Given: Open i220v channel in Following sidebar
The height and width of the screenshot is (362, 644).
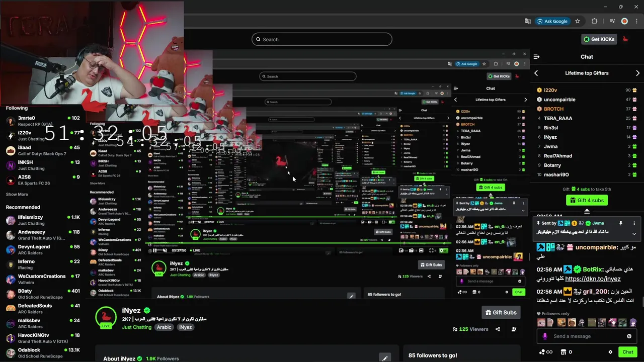Looking at the screenshot, I should (x=43, y=136).
